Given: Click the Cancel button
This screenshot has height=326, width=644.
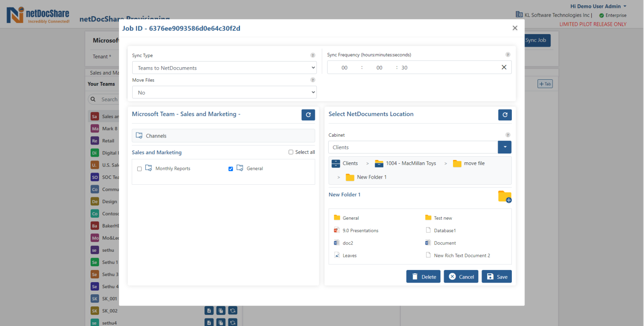Looking at the screenshot, I should tap(461, 277).
